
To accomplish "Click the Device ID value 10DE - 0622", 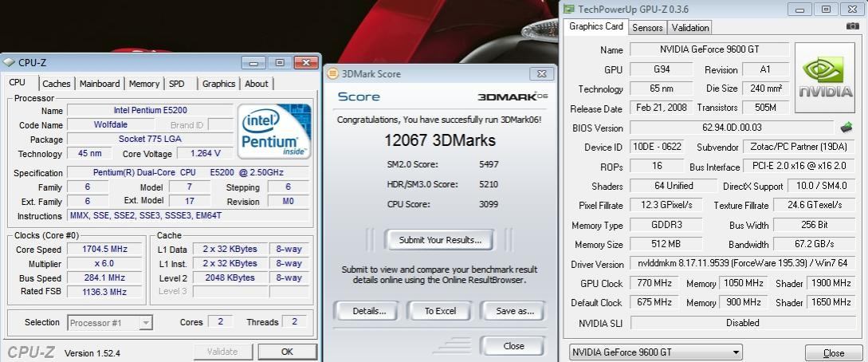I will (657, 148).
